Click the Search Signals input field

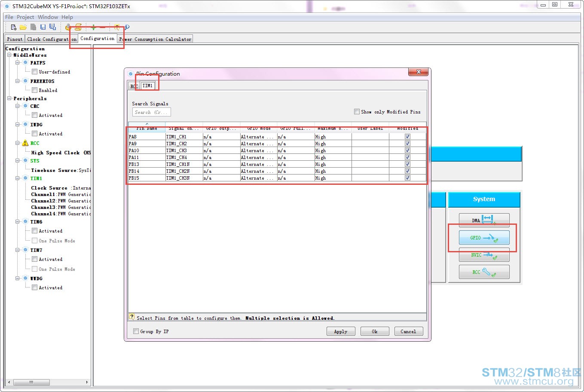(152, 112)
